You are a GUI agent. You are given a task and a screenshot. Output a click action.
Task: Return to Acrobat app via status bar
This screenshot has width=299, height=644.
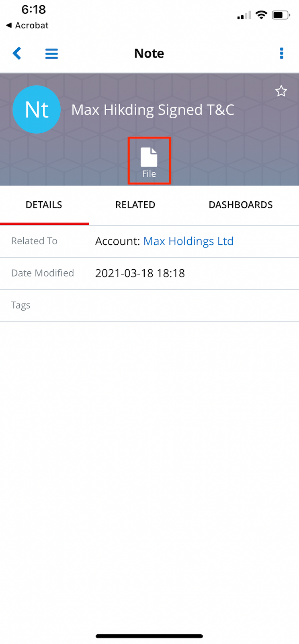(x=27, y=25)
